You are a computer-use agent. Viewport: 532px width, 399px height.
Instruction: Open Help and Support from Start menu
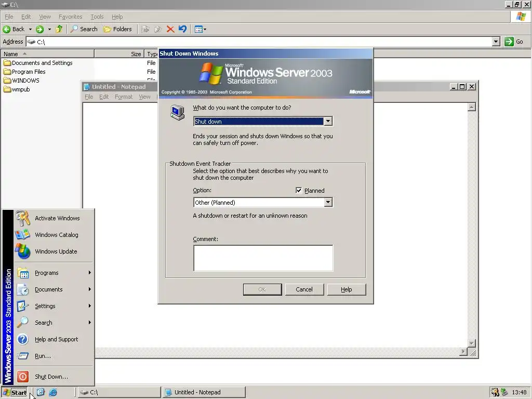[x=54, y=339]
